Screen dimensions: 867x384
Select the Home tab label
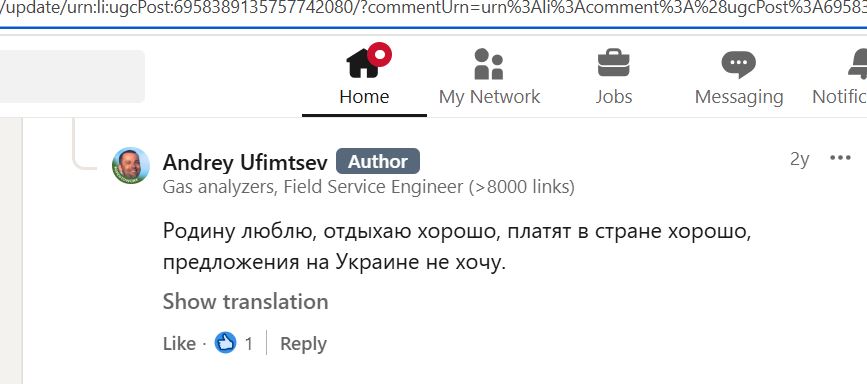364,97
